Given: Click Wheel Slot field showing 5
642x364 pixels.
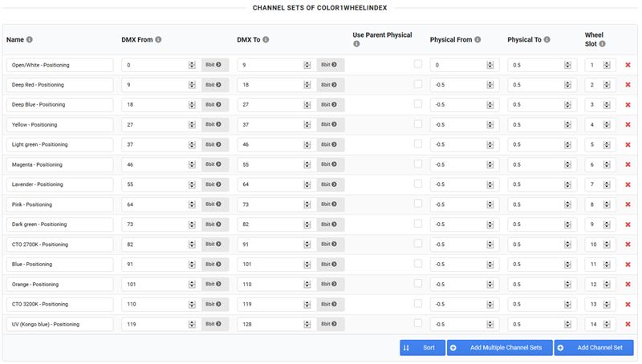Looking at the screenshot, I should click(x=600, y=145).
